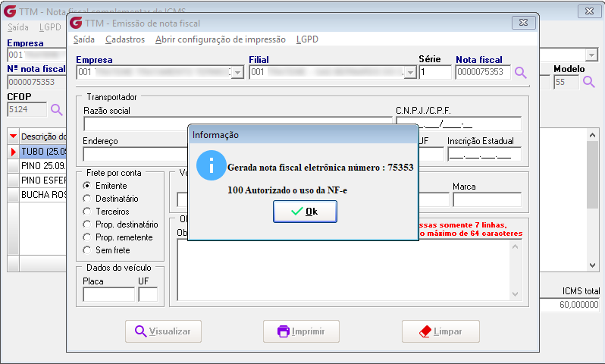Select Sem frete option
605x364 pixels.
coord(87,250)
